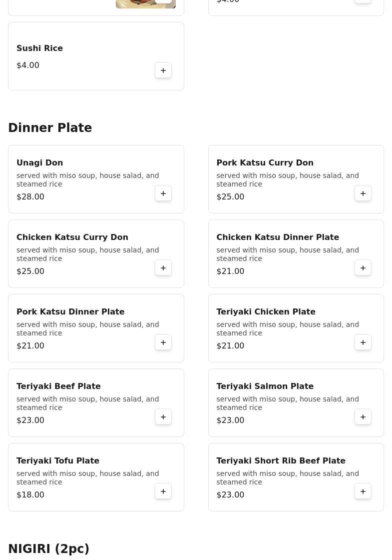Open the Teriyaki Salmon Plate title
Image resolution: width=392 pixels, height=560 pixels.
click(265, 386)
